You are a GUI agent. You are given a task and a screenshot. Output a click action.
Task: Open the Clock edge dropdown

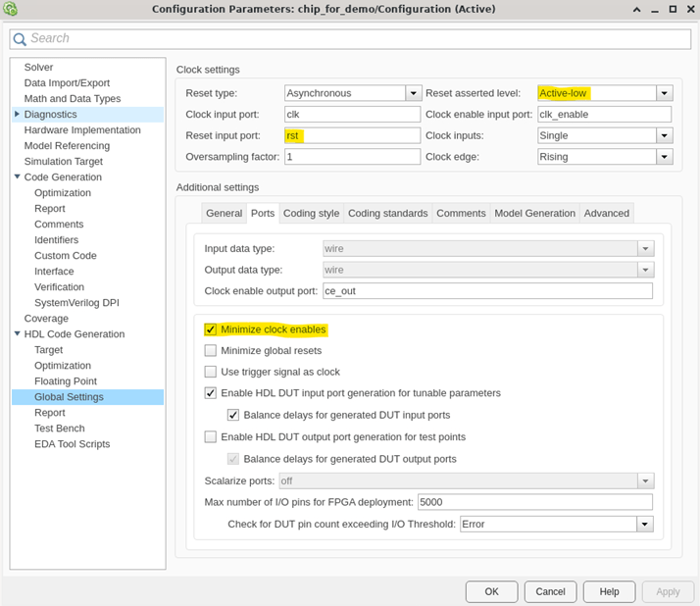tap(664, 156)
